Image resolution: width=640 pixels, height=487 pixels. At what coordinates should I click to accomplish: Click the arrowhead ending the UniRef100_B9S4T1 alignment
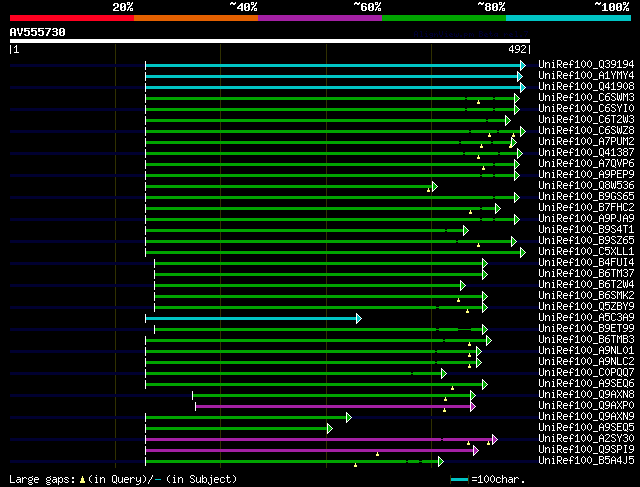466,231
